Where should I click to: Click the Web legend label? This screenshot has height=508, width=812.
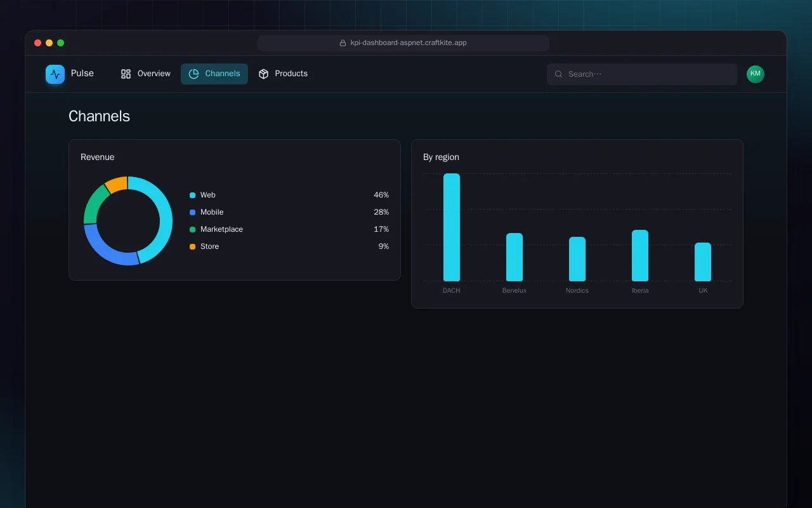(208, 195)
